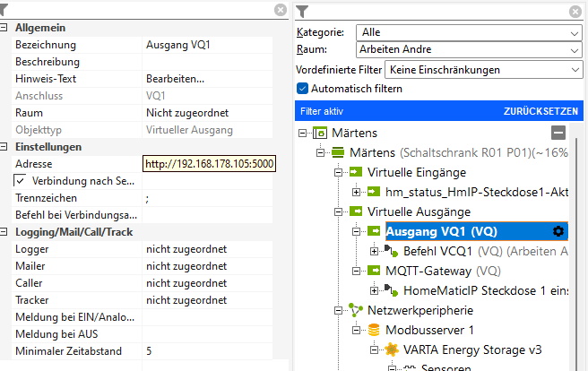Click the Adresse URL input field
The image size is (588, 371).
pyautogui.click(x=210, y=164)
